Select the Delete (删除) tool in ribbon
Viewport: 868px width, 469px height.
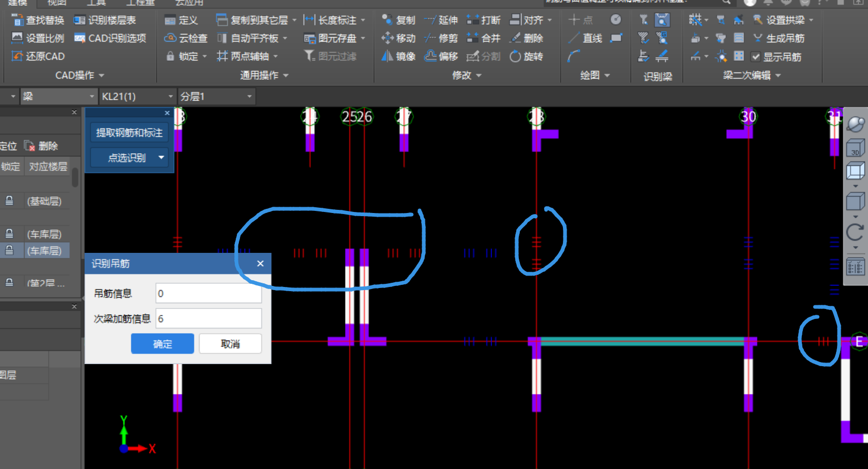pyautogui.click(x=526, y=38)
